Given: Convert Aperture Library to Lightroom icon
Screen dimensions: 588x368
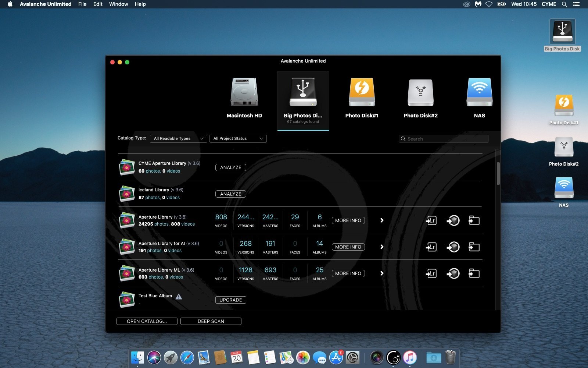Looking at the screenshot, I should coord(431,220).
